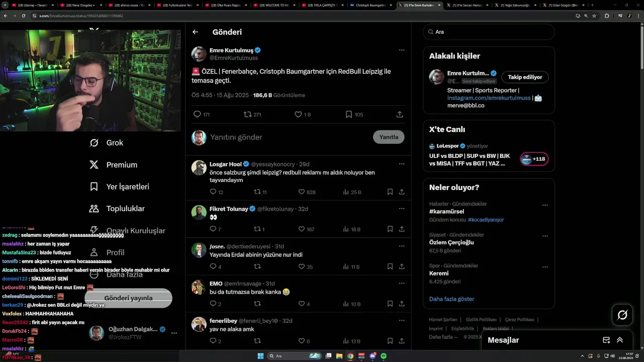Go back using the Gönderi arrow
This screenshot has height=362, width=644.
195,32
